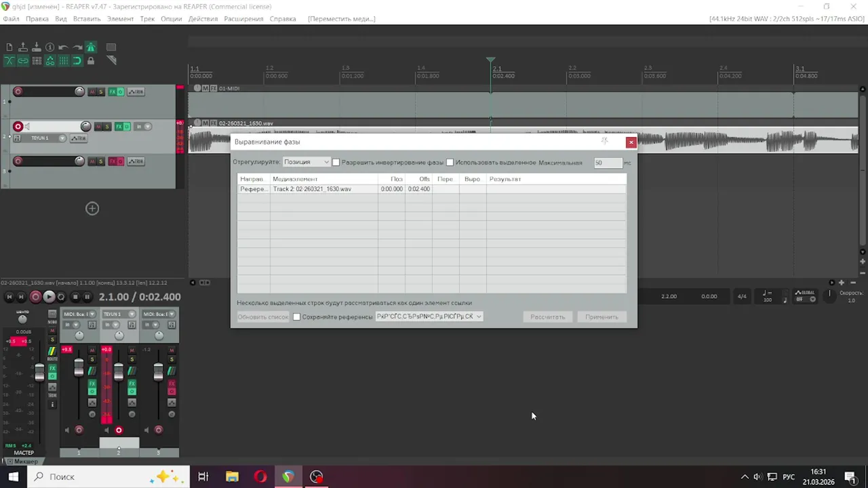This screenshot has width=868, height=488.
Task: Click the Максимальная value field showing 50
Action: 608,163
